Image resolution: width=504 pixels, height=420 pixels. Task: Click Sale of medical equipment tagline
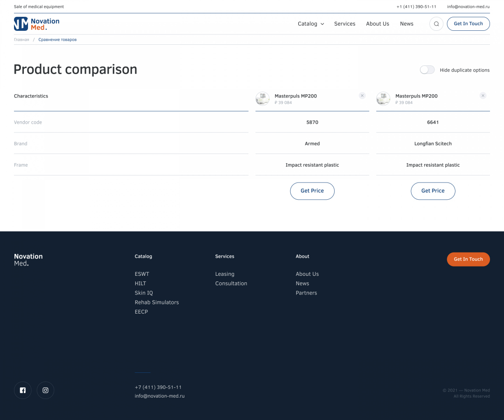39,7
